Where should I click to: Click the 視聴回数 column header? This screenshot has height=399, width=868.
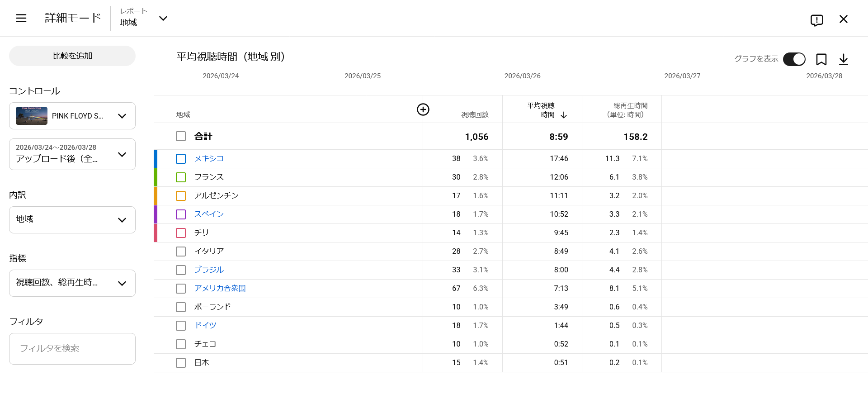474,115
